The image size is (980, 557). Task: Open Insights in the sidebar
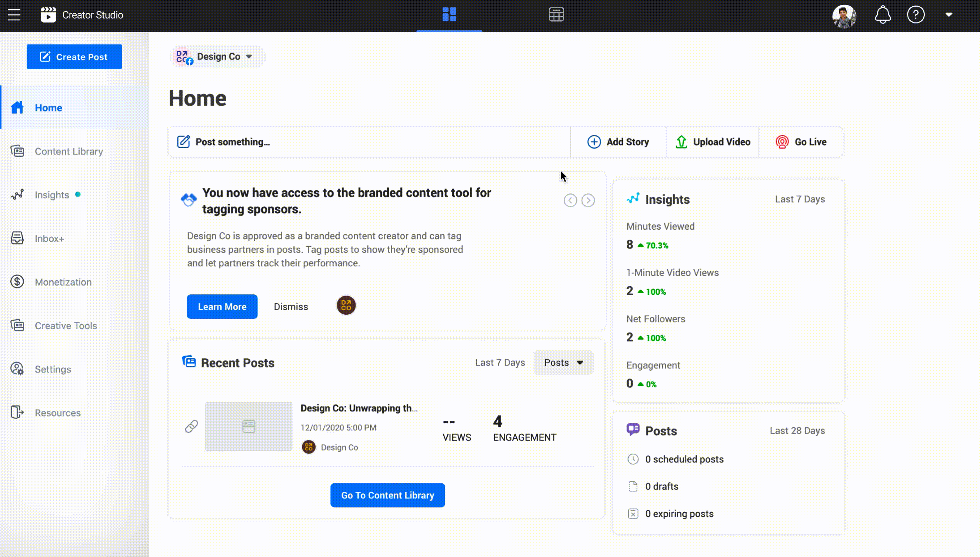[x=52, y=195]
